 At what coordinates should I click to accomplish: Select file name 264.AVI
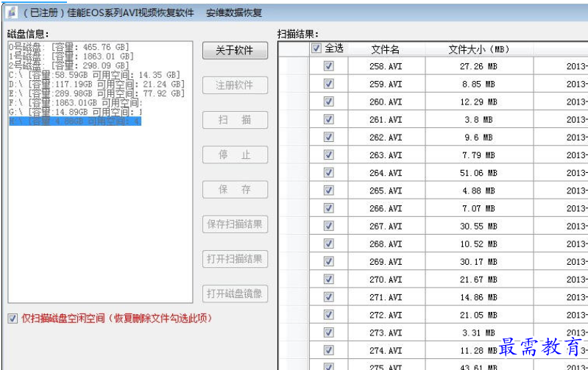click(386, 173)
